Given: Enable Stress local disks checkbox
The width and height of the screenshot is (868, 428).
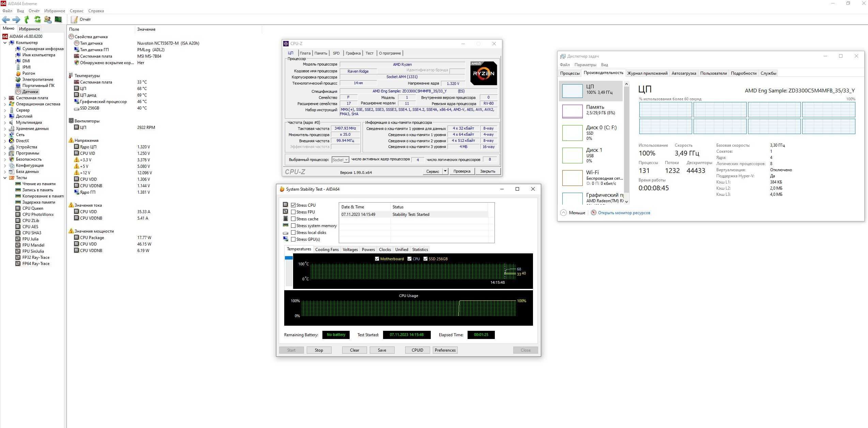Looking at the screenshot, I should click(x=293, y=233).
